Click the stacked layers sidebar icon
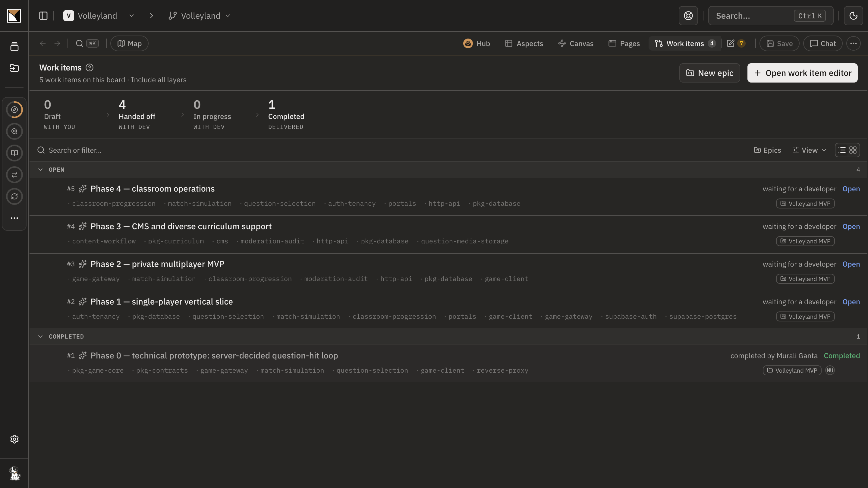The width and height of the screenshot is (868, 488). click(x=14, y=46)
